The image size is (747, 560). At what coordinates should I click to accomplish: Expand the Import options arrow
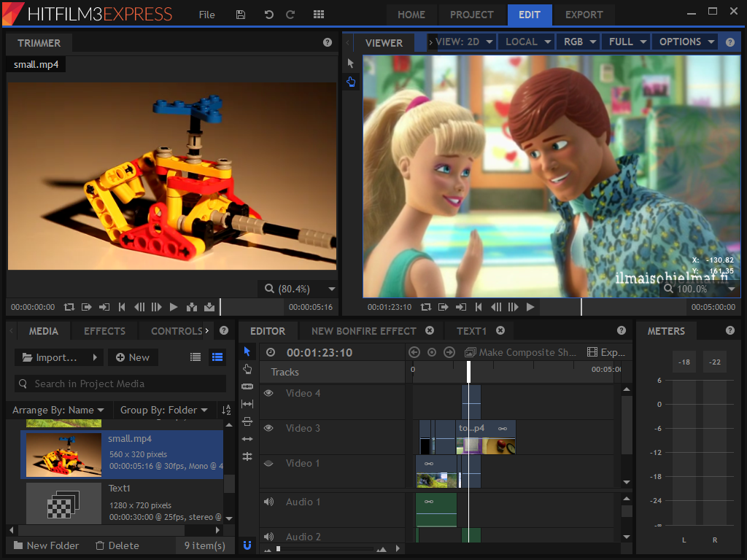[95, 357]
